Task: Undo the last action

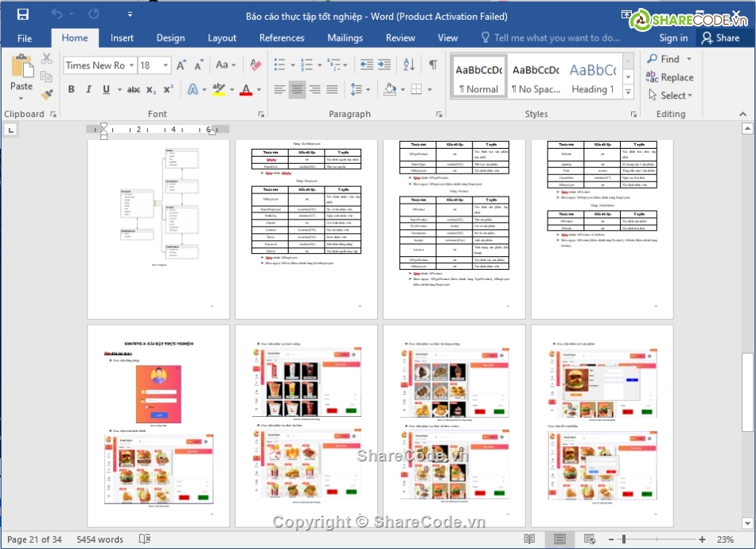Action: (57, 14)
